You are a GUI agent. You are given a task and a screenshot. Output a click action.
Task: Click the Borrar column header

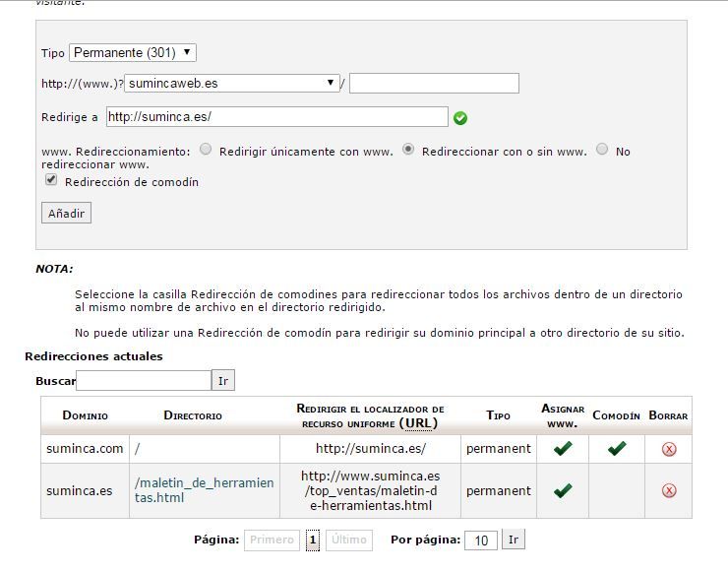point(668,415)
